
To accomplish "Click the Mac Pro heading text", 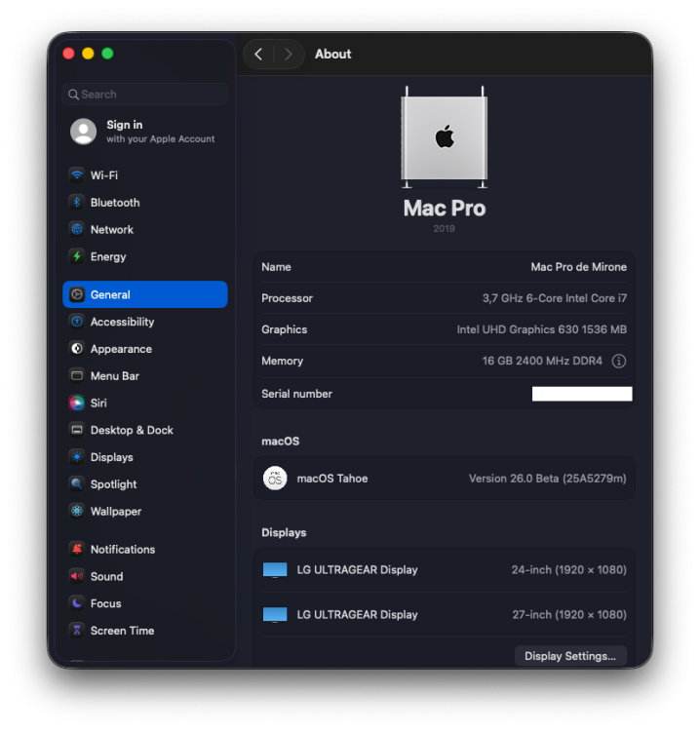I will (x=445, y=208).
